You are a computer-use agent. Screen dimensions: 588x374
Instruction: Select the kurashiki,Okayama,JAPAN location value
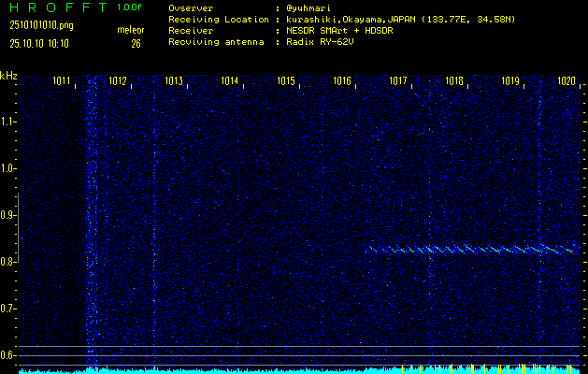[x=400, y=20]
